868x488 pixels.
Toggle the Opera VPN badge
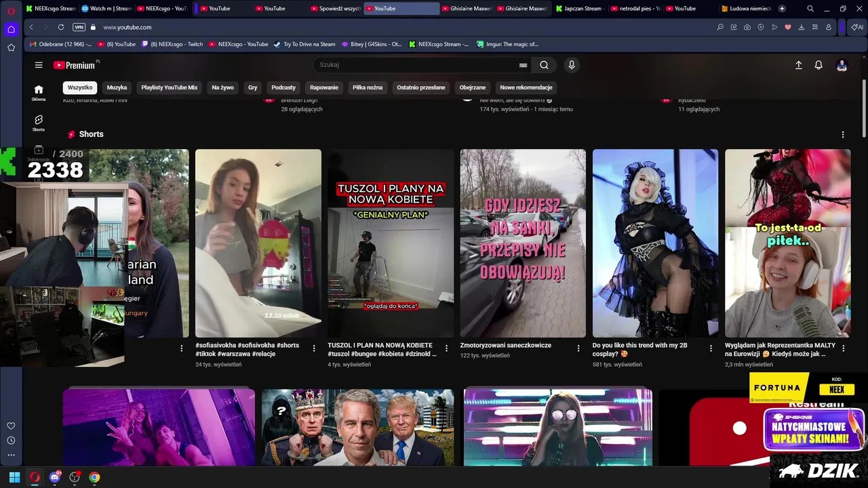coord(79,27)
